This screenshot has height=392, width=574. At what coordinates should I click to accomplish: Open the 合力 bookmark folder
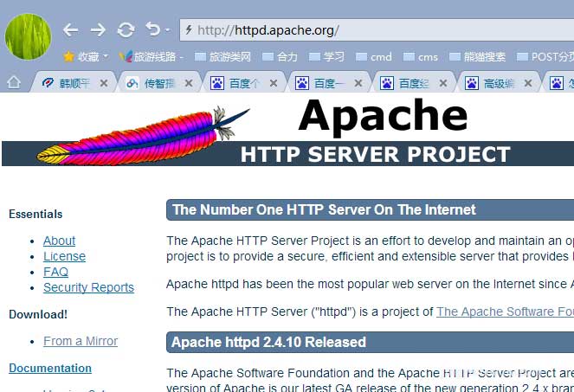280,57
